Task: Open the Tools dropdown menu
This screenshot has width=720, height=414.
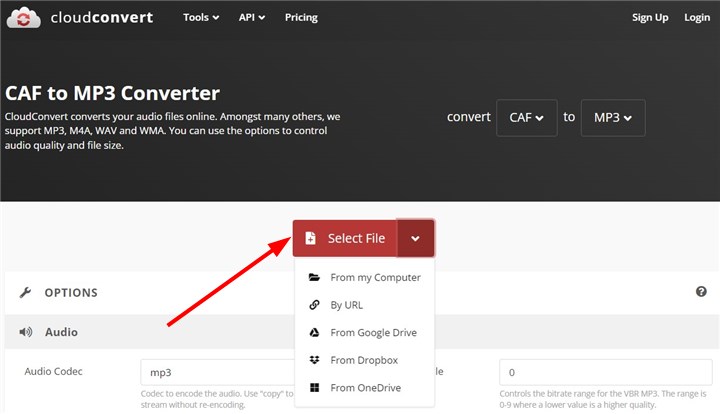Action: (201, 17)
